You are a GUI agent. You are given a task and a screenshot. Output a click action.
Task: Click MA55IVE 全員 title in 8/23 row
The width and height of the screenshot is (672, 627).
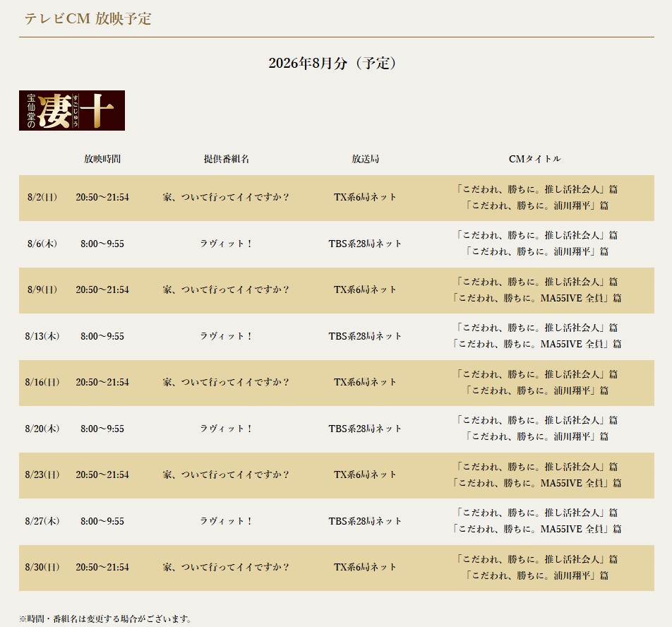[537, 483]
